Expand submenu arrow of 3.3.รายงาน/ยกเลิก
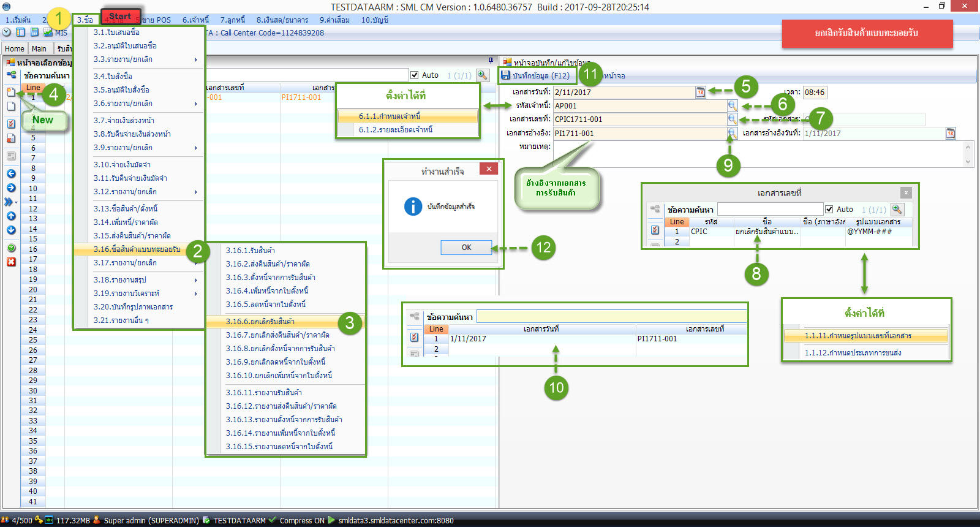 coord(196,59)
